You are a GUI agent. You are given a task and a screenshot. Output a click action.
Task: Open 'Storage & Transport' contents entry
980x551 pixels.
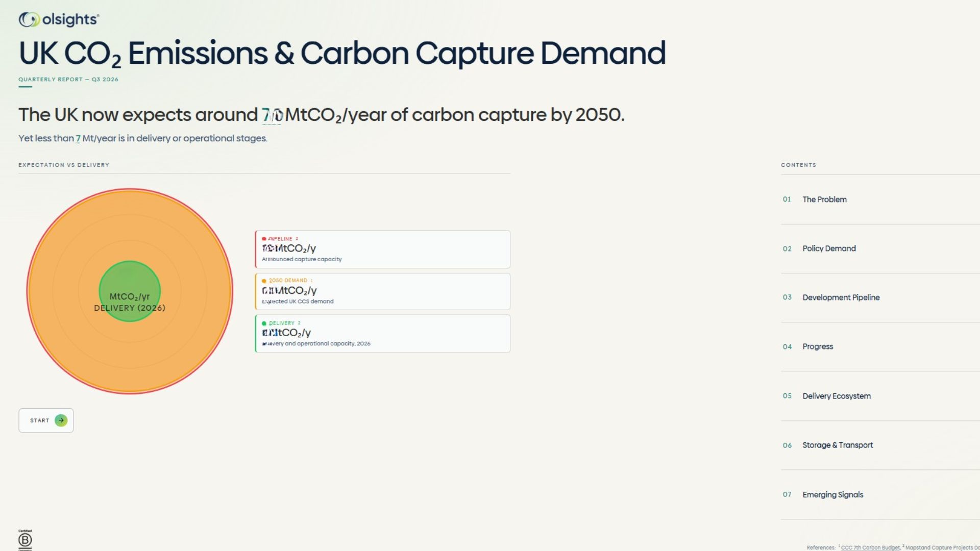[880, 445]
